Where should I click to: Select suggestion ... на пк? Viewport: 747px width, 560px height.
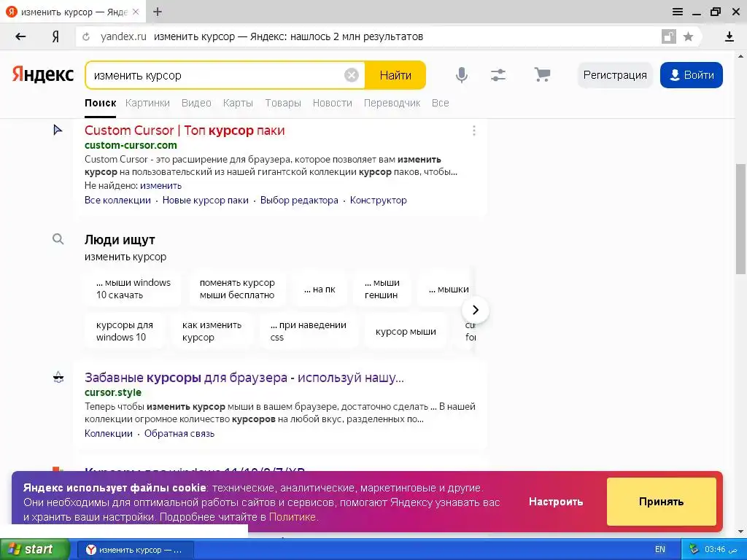[x=320, y=289]
